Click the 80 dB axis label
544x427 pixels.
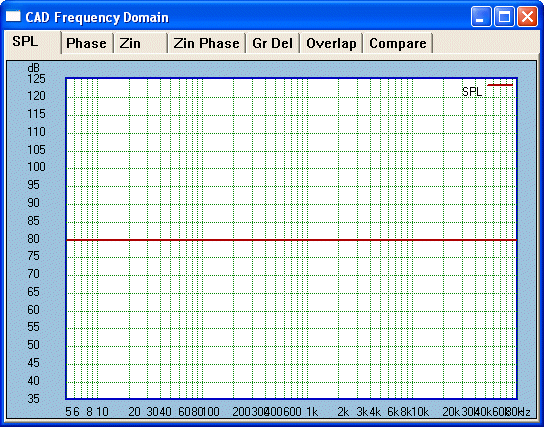click(33, 239)
